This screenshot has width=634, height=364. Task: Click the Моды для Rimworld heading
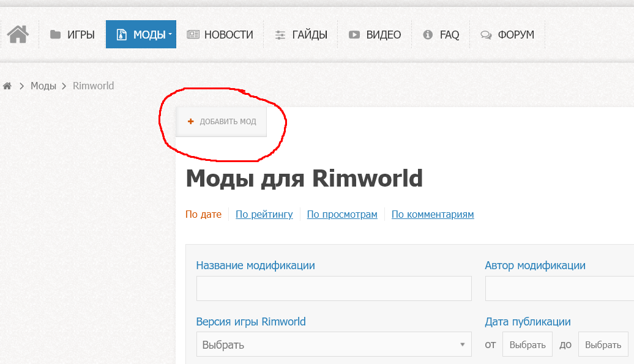pos(304,178)
